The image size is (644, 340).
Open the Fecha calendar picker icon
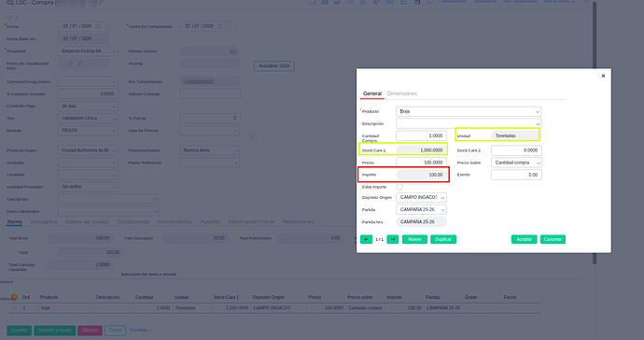coord(98,26)
